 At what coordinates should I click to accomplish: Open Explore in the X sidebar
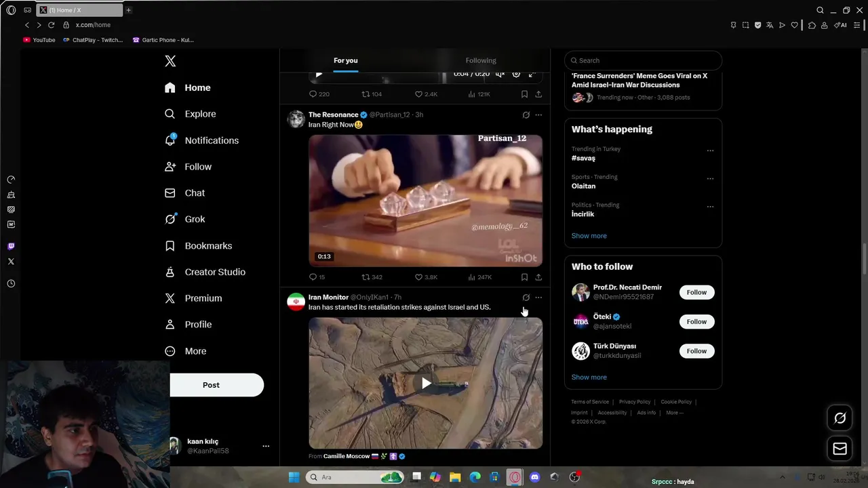click(x=191, y=114)
